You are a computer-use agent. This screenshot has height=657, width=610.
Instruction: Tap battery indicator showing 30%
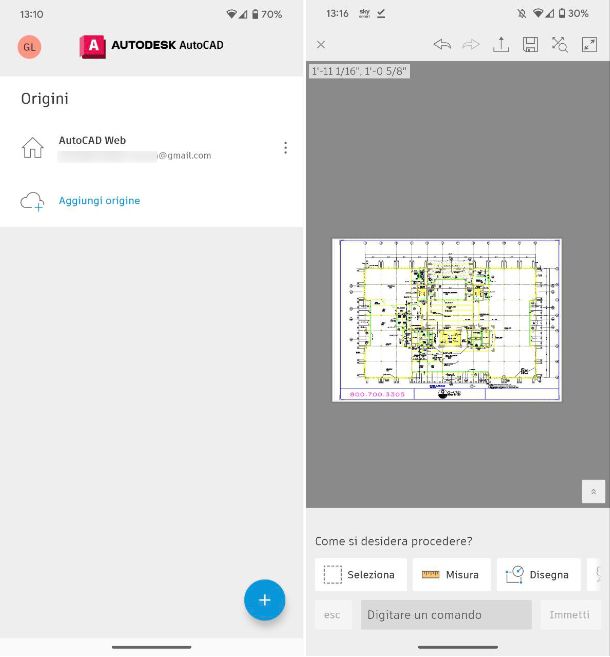574,14
